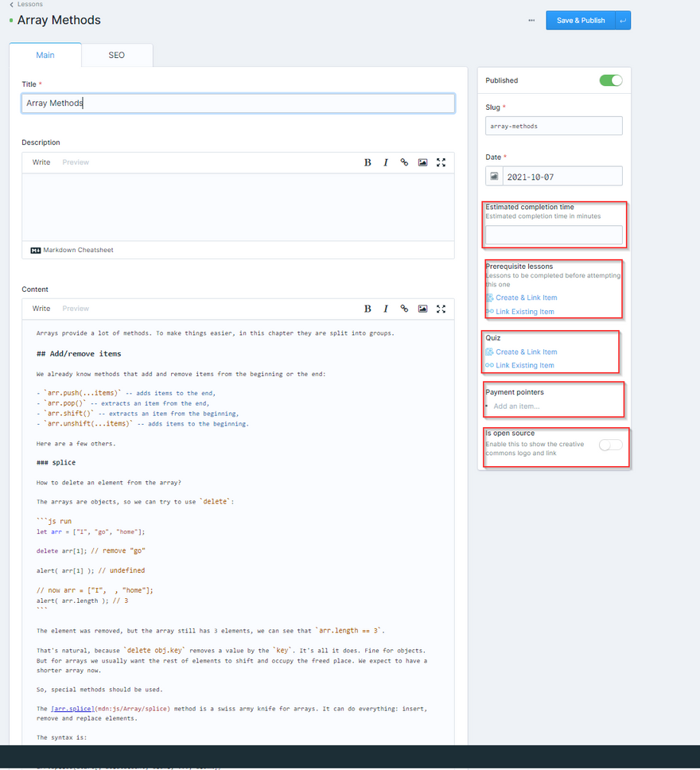
Task: Open Save & Publish dropdown arrow
Action: coord(622,21)
